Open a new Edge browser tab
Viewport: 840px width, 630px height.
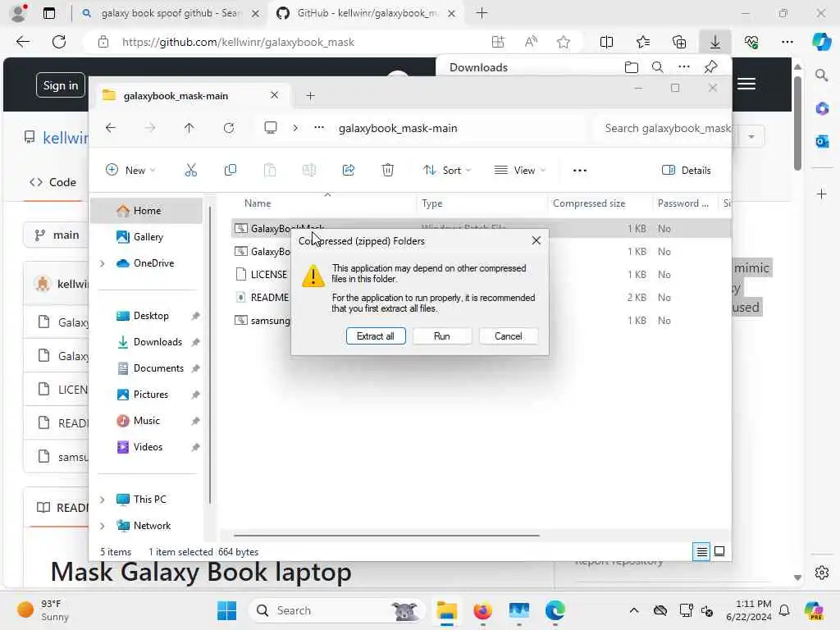point(482,13)
